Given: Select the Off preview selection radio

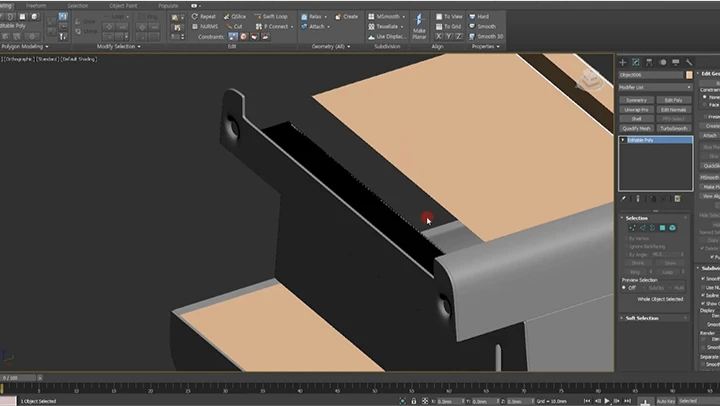Looking at the screenshot, I should 624,288.
